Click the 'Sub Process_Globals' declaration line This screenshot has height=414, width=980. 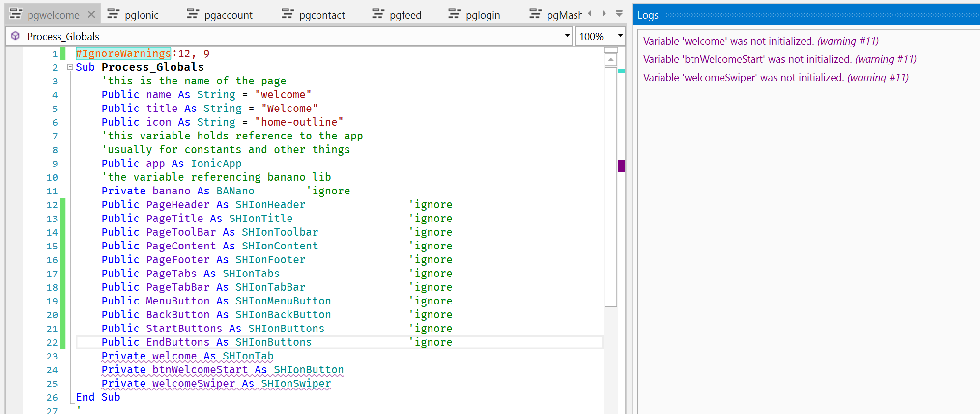point(140,67)
